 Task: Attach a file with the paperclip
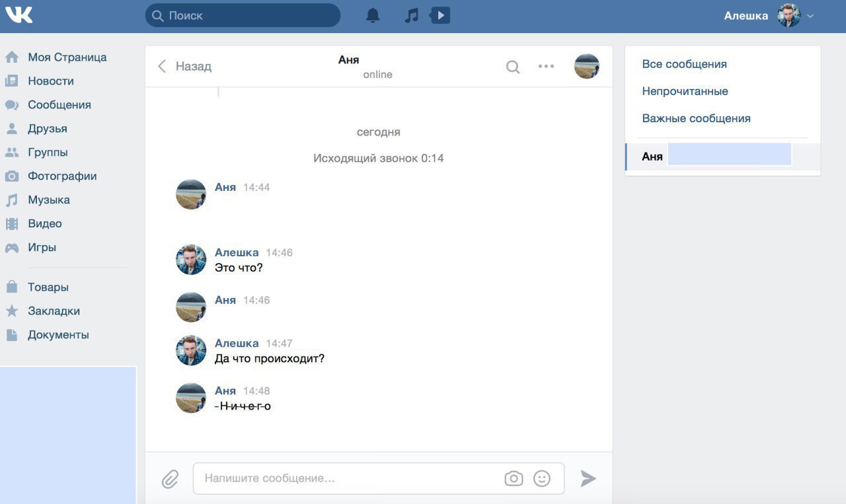[171, 479]
